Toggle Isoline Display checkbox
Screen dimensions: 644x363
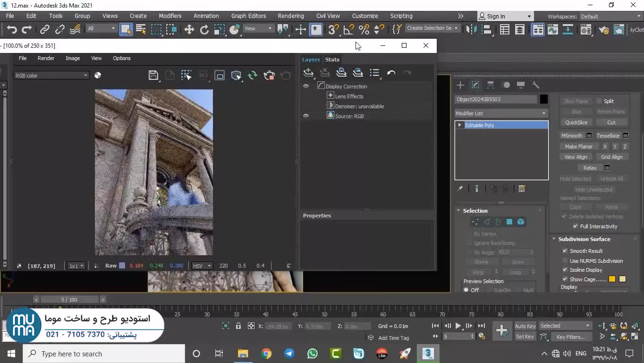(x=565, y=270)
